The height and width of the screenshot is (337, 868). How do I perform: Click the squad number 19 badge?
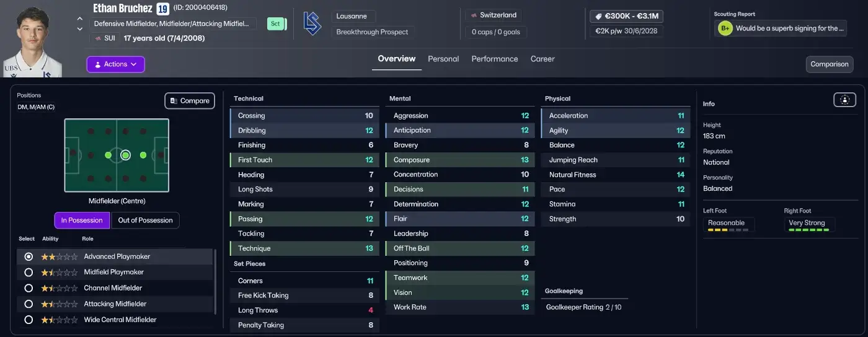162,8
